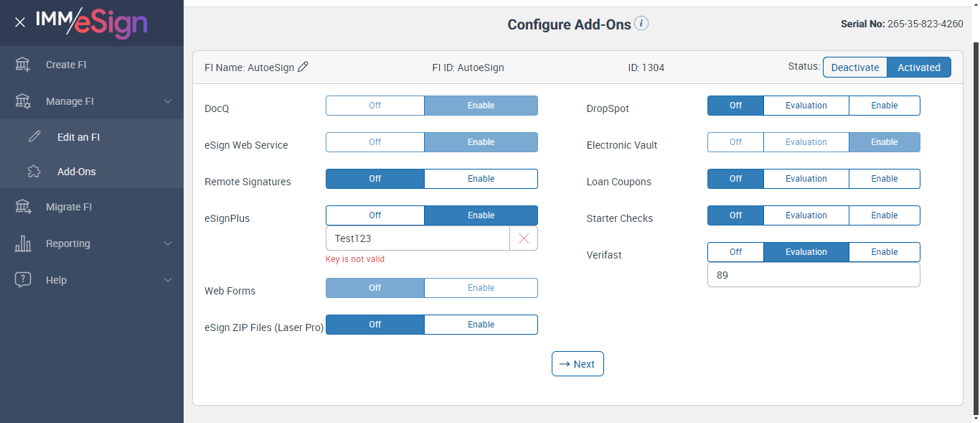
Task: Click the Deactivate status button
Action: [x=854, y=68]
